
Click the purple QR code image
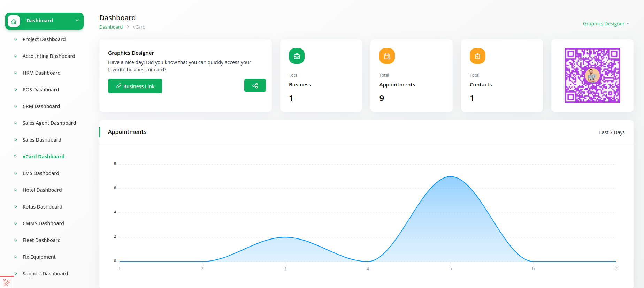pyautogui.click(x=592, y=75)
